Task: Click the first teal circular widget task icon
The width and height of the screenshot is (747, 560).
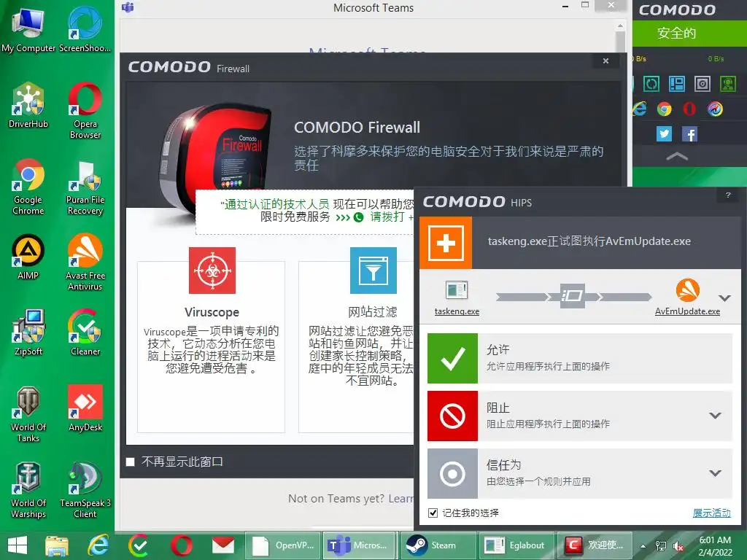Action: pos(651,84)
